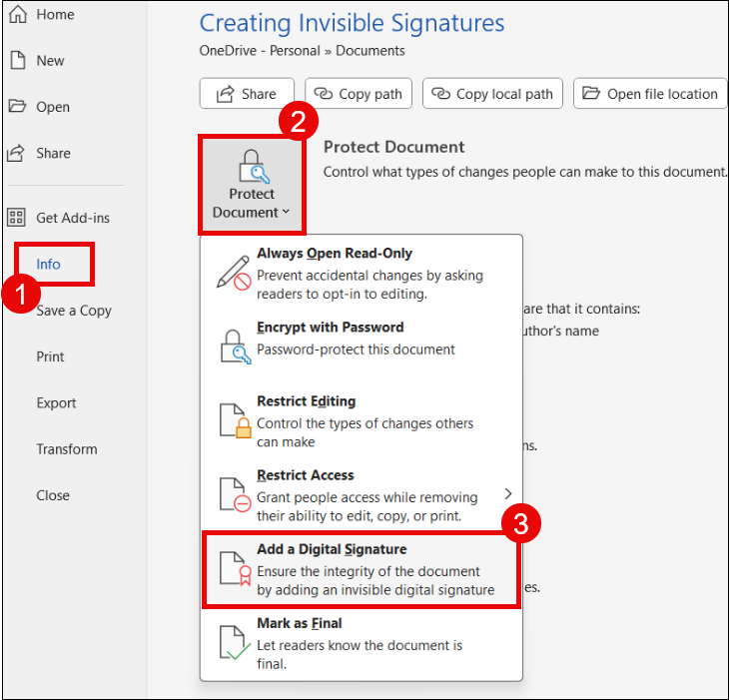Click the Share icon in left sidebar
Screen dimensions: 729x700
pos(17,153)
